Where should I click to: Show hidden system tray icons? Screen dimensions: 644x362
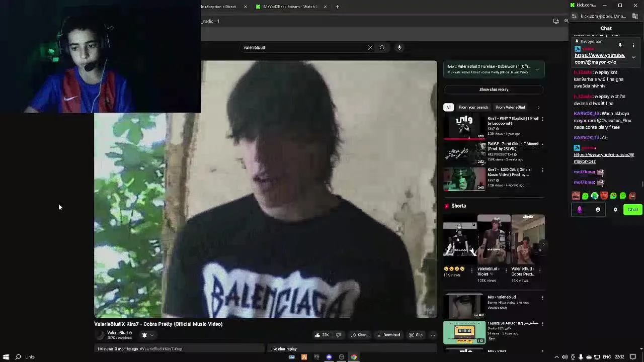pos(556,357)
